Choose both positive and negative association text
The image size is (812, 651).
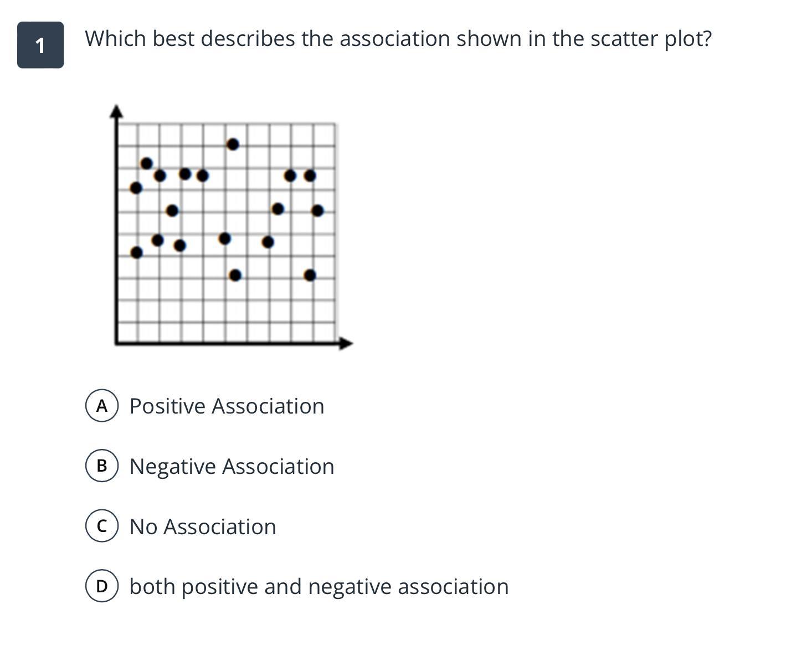319,586
